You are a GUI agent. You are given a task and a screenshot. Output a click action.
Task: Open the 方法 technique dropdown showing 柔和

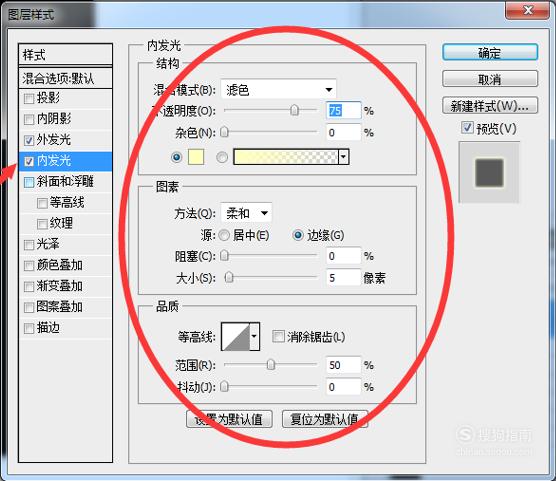[x=246, y=213]
